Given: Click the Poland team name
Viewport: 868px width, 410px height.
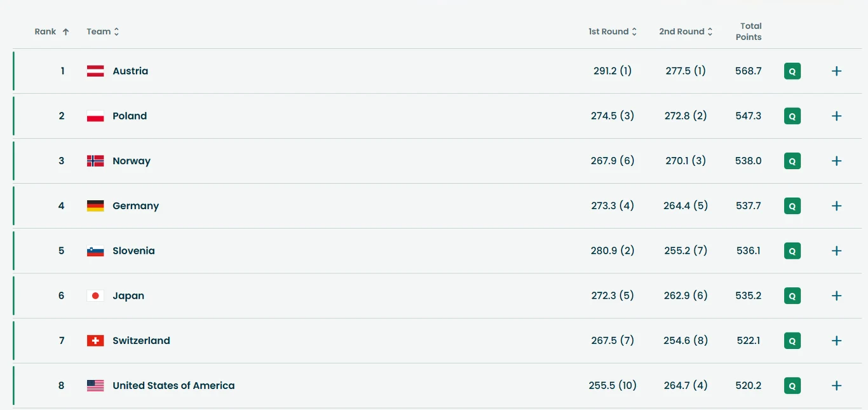Looking at the screenshot, I should pyautogui.click(x=130, y=116).
